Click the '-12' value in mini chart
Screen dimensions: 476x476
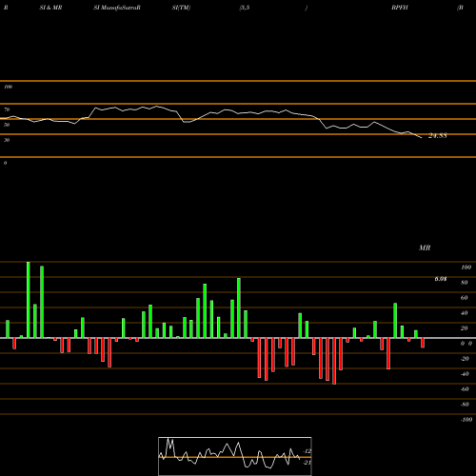tap(307, 451)
